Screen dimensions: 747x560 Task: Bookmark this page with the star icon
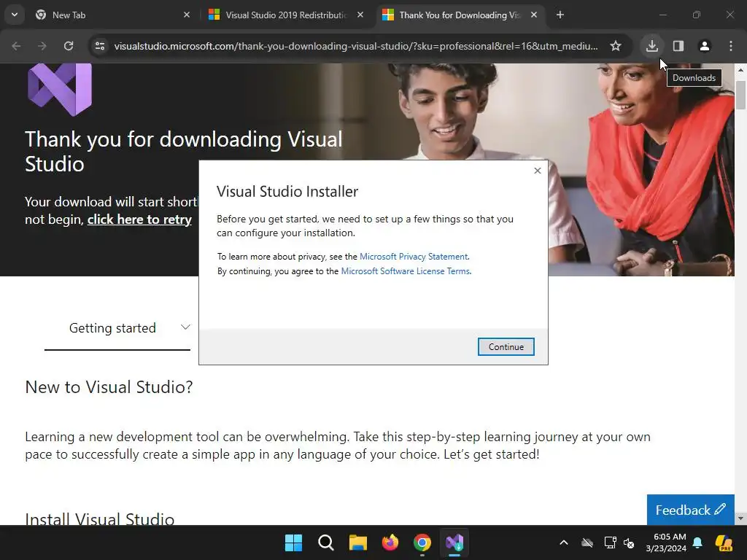[x=616, y=46]
